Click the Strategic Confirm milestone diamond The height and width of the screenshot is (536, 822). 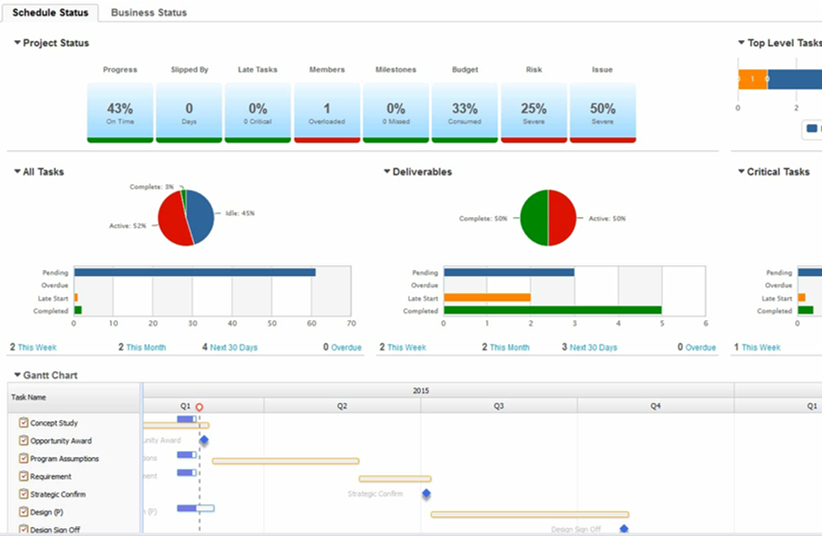pyautogui.click(x=426, y=494)
